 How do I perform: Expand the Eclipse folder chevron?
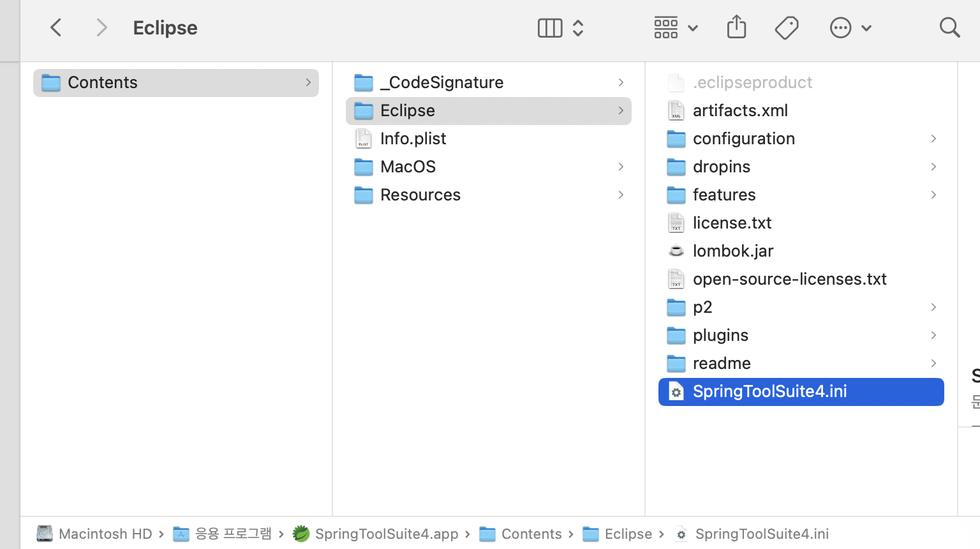click(x=620, y=110)
